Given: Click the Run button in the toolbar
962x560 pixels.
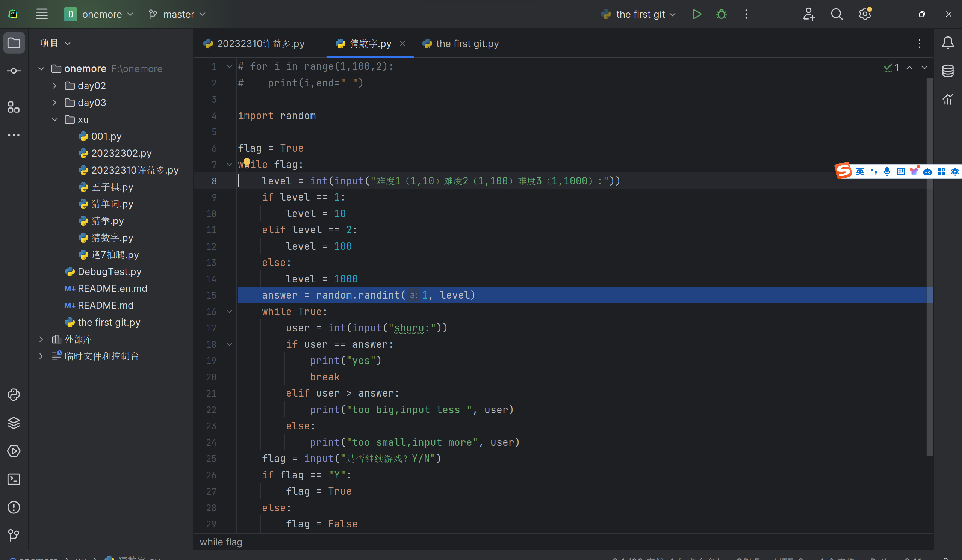Looking at the screenshot, I should [696, 15].
